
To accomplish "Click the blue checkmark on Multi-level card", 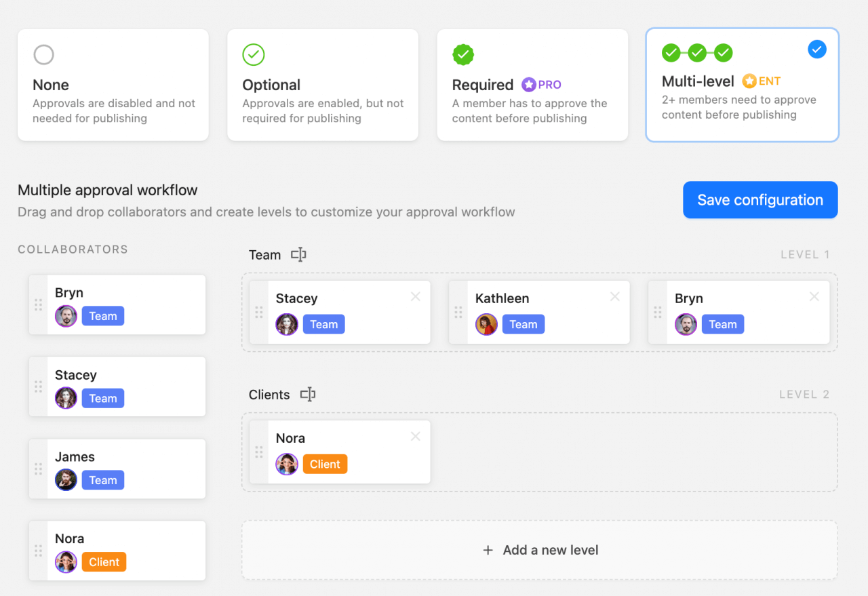I will 816,49.
